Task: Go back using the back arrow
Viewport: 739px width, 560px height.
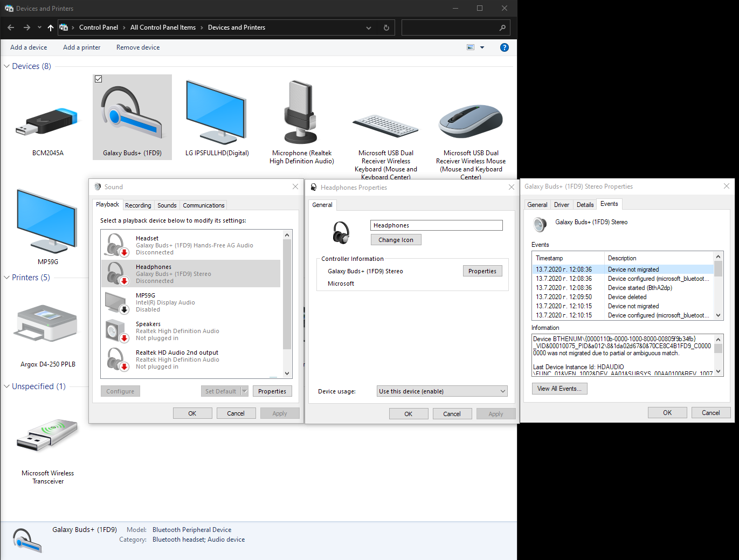Action: [x=11, y=27]
